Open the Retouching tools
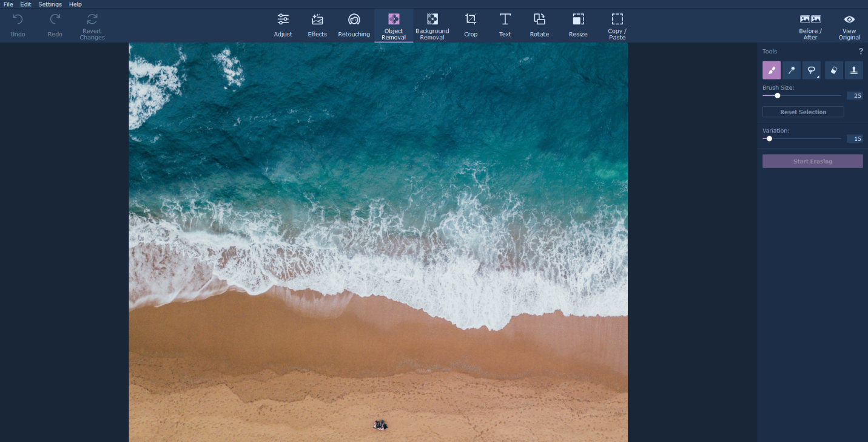 354,25
